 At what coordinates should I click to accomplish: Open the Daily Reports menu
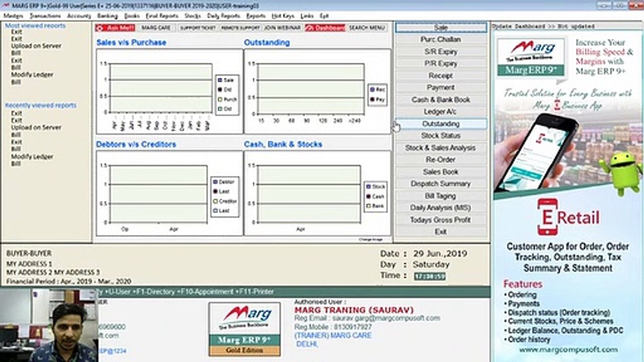click(x=223, y=16)
